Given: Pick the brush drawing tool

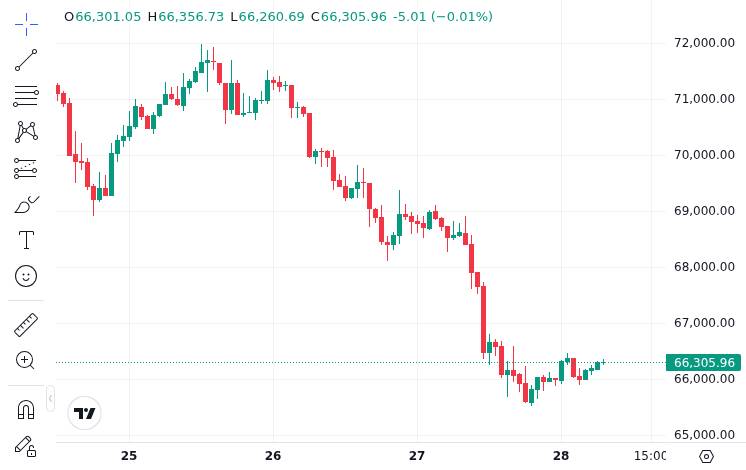Looking at the screenshot, I should click(x=26, y=204).
